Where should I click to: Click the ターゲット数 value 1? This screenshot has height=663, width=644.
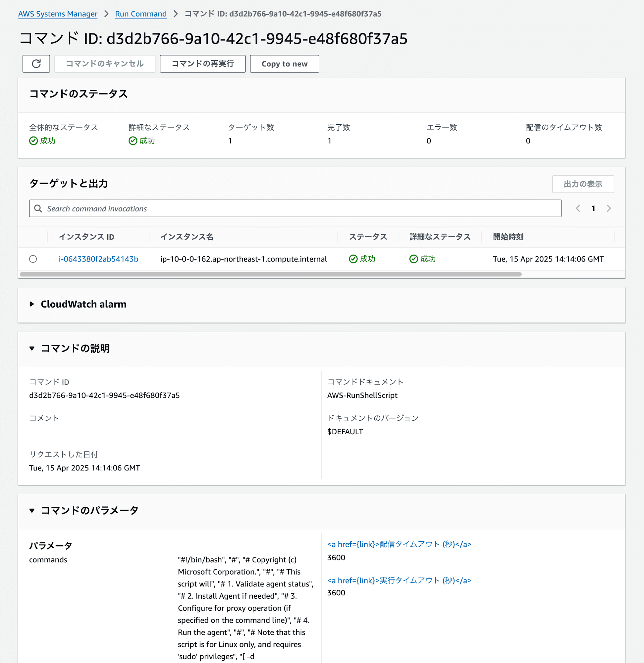coord(230,141)
